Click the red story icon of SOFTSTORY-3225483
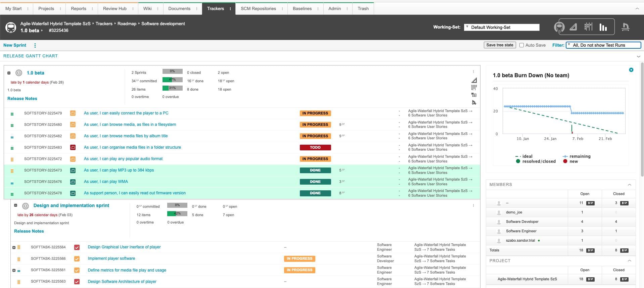Image resolution: width=644 pixels, height=288 pixels. 73,147
